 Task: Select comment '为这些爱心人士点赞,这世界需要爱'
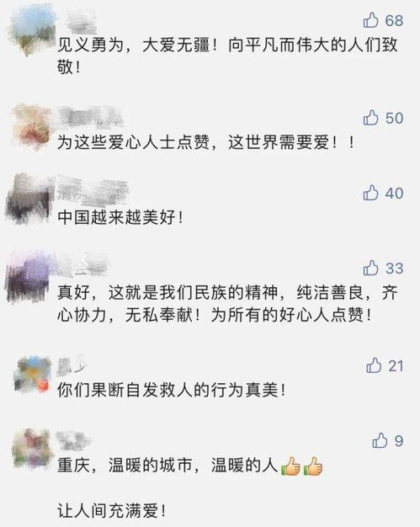click(205, 143)
